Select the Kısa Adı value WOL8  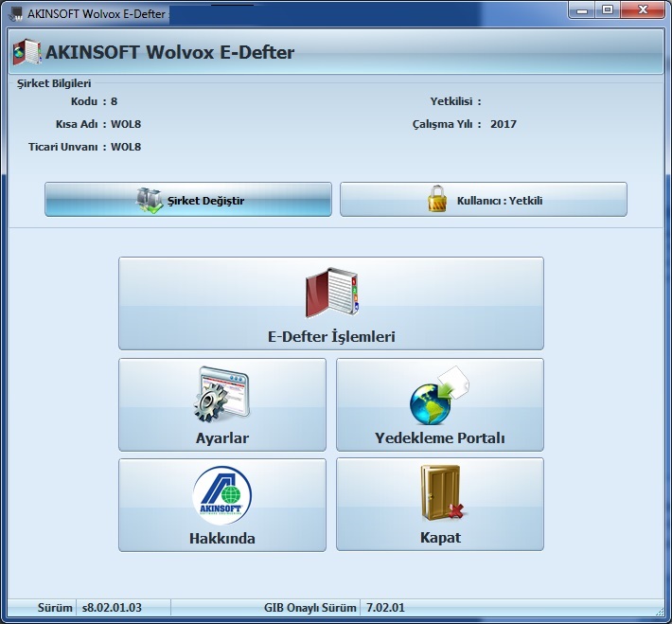126,124
